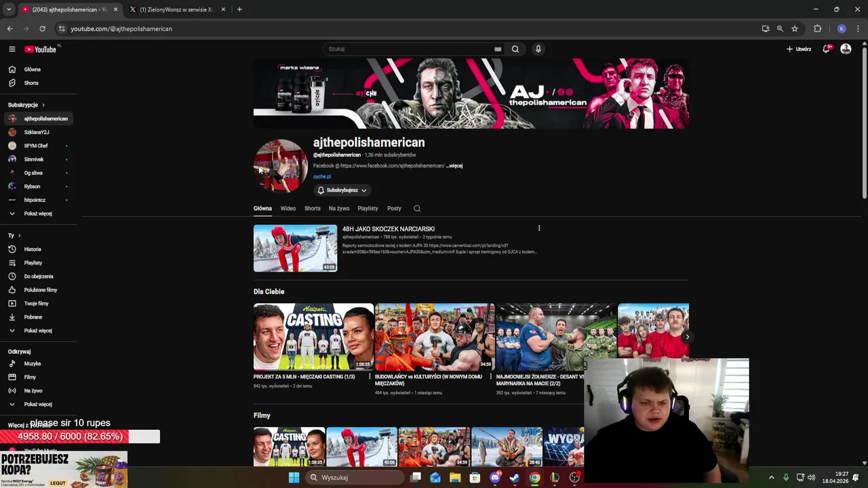
Task: Switch to ZielonyWonsz X browser tab
Action: pyautogui.click(x=178, y=9)
